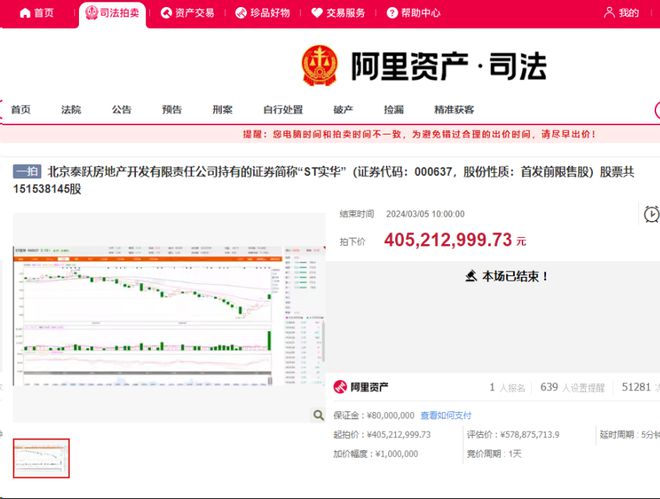Click the final price 405,212,999.73
The height and width of the screenshot is (499, 660).
point(448,240)
